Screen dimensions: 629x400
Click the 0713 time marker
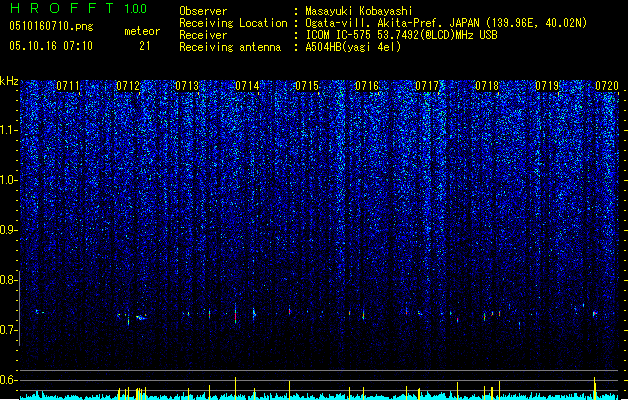[x=187, y=86]
